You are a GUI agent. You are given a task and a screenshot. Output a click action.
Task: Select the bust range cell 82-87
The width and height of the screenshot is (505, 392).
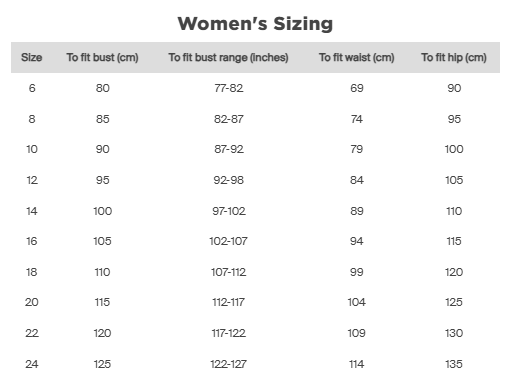(229, 119)
